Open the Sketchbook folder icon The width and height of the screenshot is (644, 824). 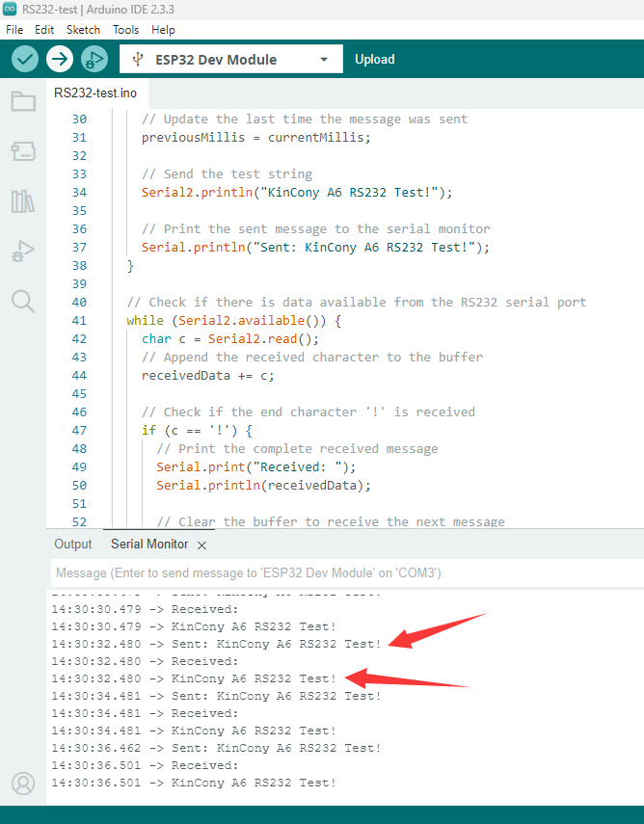click(23, 101)
